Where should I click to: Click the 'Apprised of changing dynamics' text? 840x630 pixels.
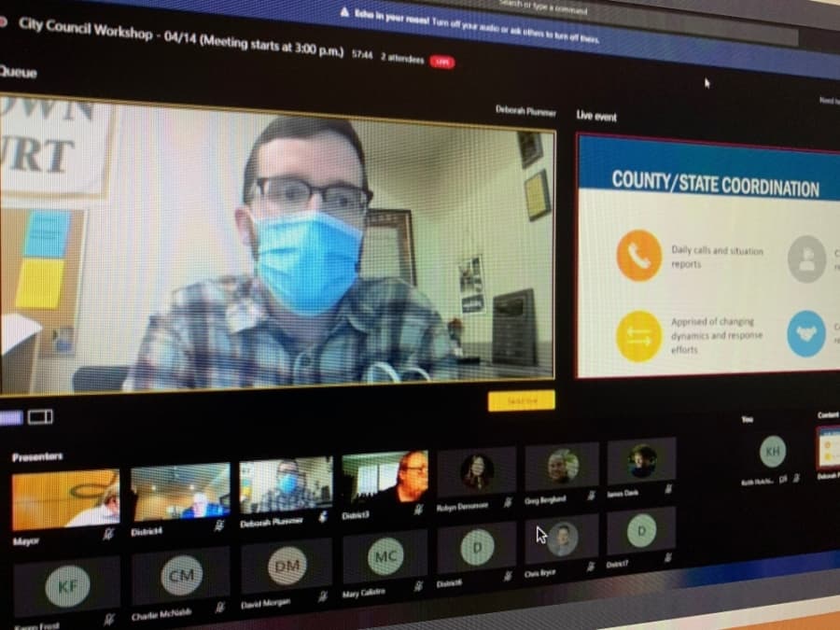point(716,335)
